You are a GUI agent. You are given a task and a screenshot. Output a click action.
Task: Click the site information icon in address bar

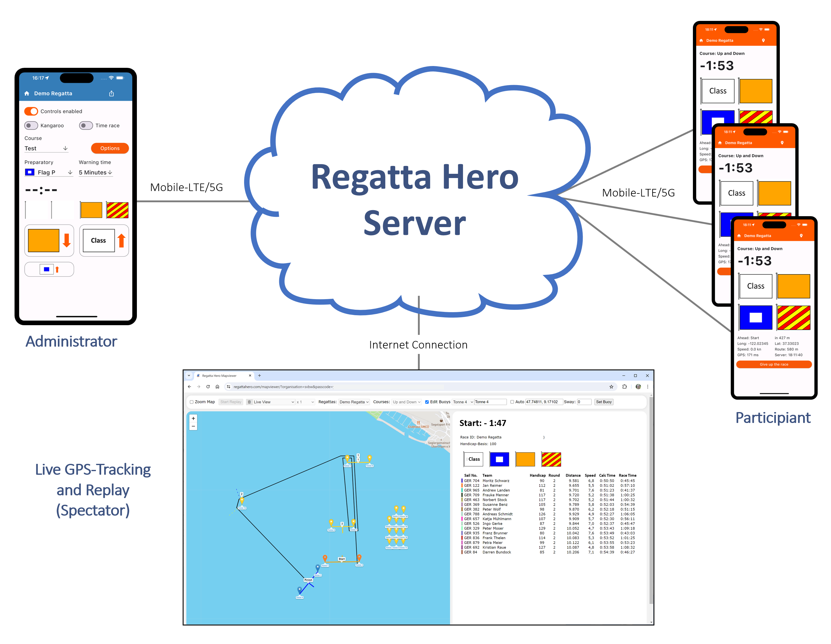pos(228,386)
